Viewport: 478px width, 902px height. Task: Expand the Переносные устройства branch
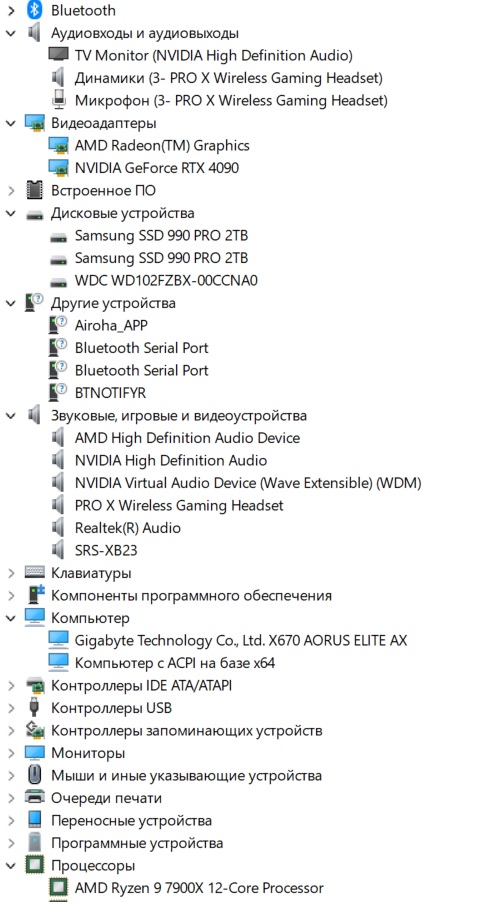coord(10,820)
